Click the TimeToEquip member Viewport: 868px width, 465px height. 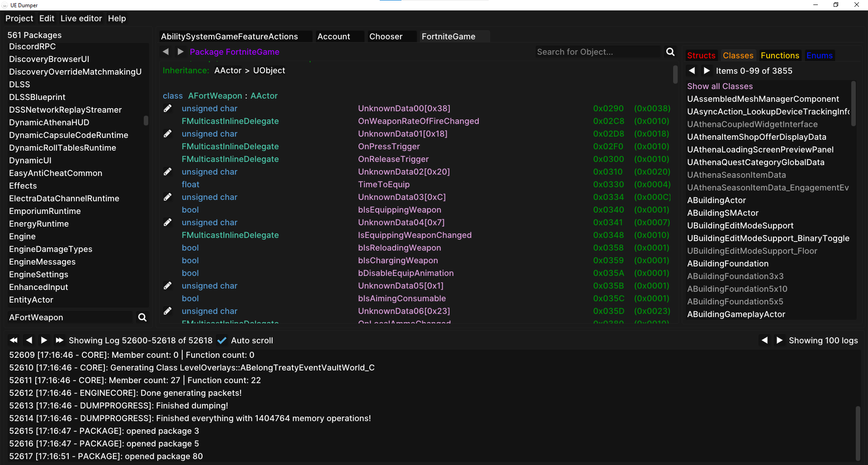pos(384,185)
